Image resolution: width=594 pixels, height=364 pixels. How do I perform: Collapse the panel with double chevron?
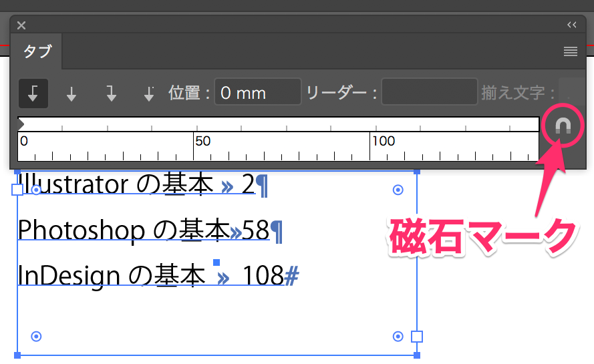pyautogui.click(x=572, y=25)
